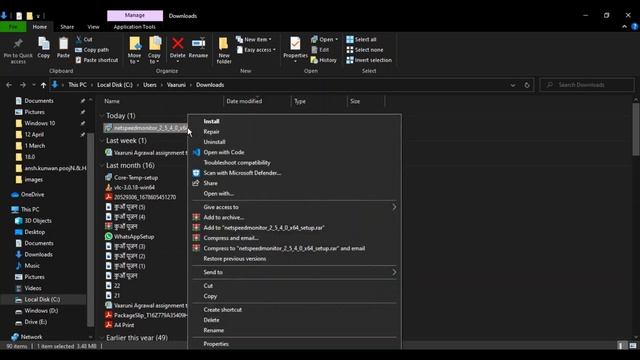The width and height of the screenshot is (640, 360).
Task: Click the Up one level arrow
Action: click(43, 85)
